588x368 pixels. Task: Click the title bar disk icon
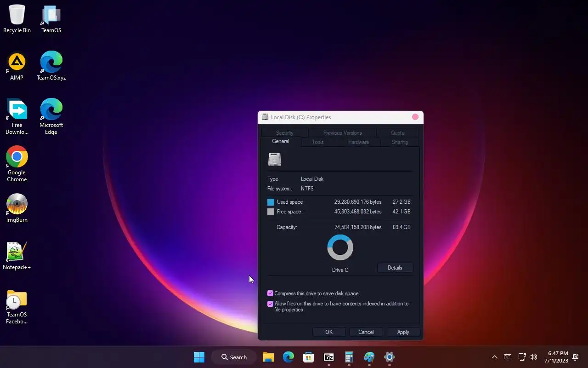coord(265,117)
